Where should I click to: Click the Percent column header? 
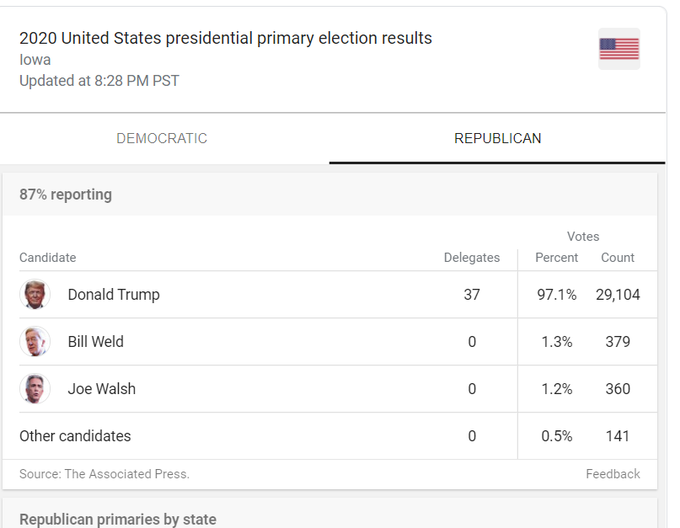pyautogui.click(x=556, y=258)
